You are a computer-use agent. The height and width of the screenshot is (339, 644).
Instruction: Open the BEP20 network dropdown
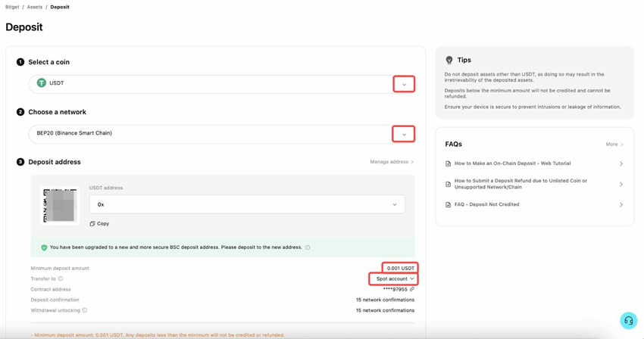tap(404, 134)
